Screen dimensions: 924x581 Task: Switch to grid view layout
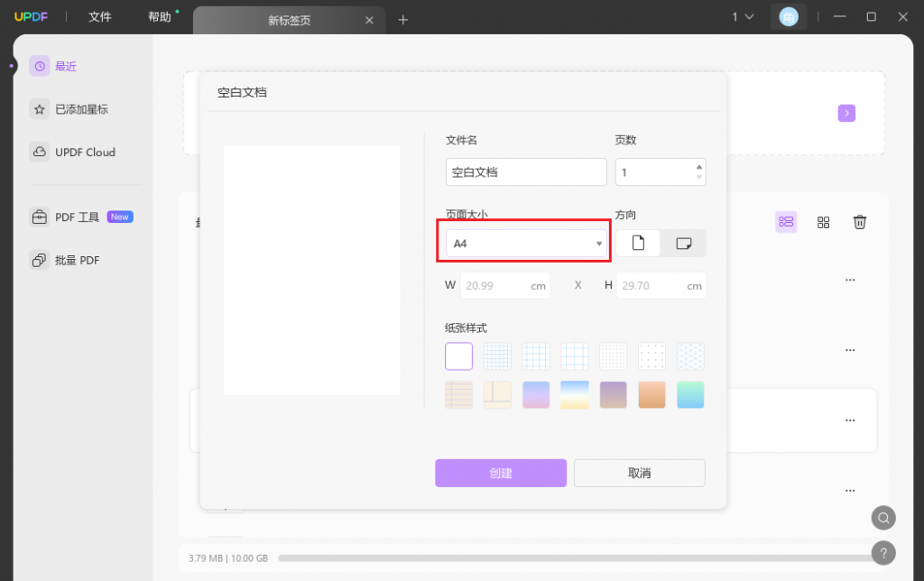pos(823,222)
